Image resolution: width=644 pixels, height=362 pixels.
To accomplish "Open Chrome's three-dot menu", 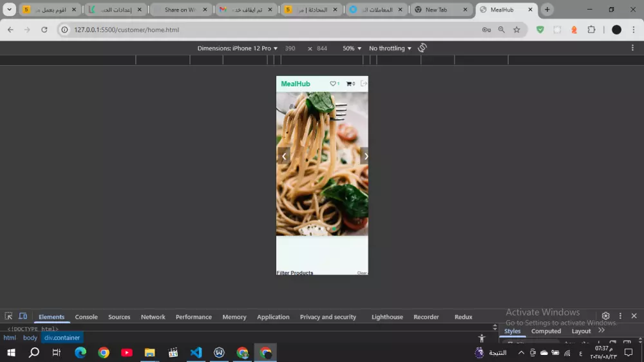I will click(633, 30).
